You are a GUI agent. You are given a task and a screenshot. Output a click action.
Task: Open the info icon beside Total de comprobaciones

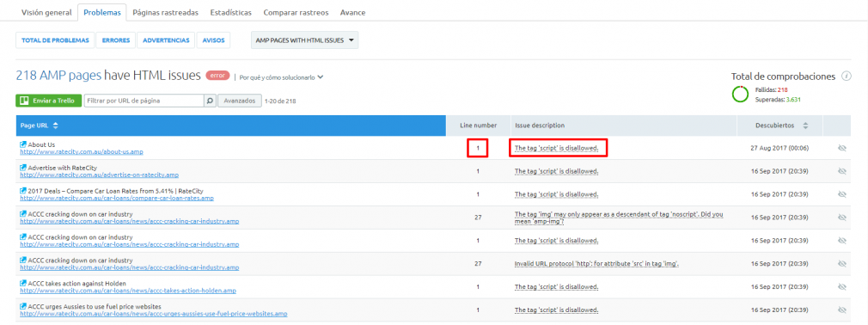point(846,77)
